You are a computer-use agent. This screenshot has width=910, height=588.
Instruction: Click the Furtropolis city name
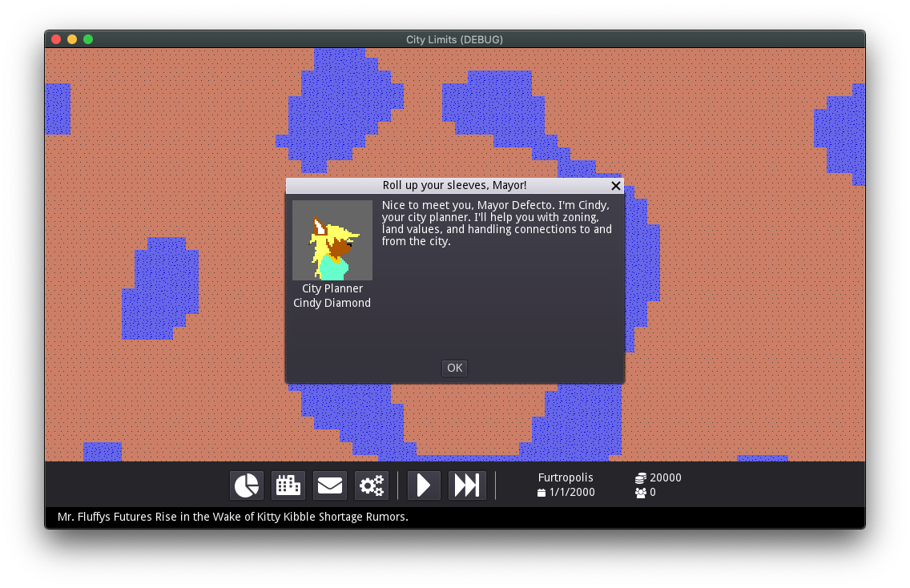coord(566,477)
